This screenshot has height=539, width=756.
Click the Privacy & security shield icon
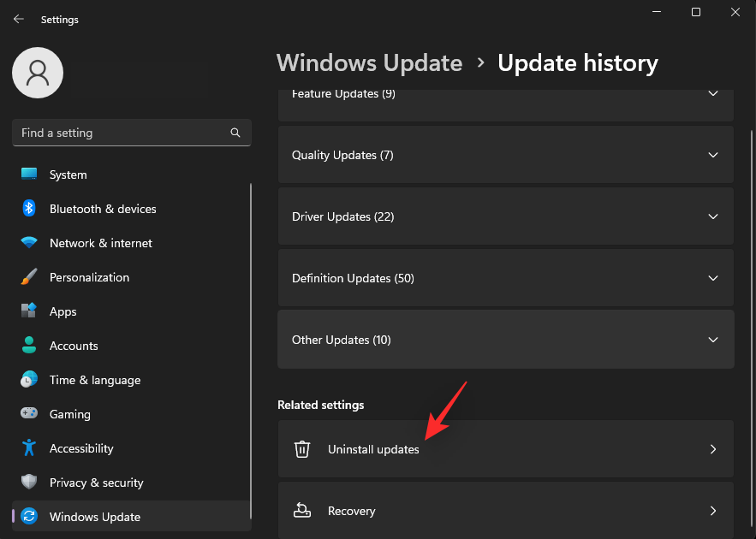click(x=28, y=483)
